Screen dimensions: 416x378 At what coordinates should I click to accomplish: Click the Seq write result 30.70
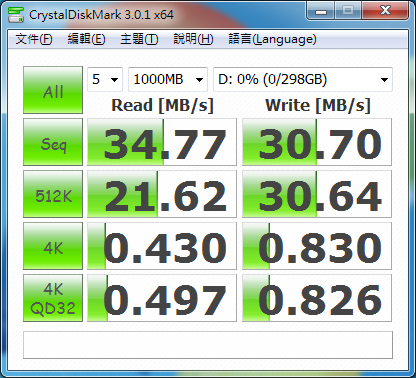(x=317, y=142)
